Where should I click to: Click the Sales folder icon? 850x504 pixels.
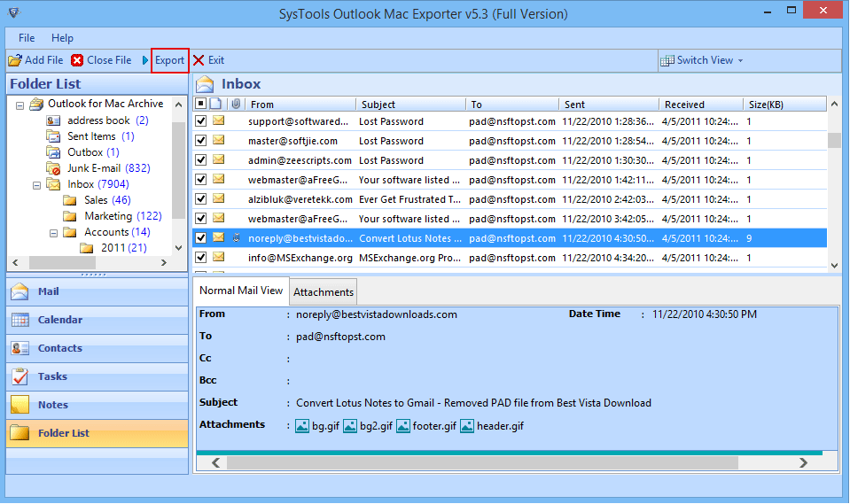(x=69, y=200)
